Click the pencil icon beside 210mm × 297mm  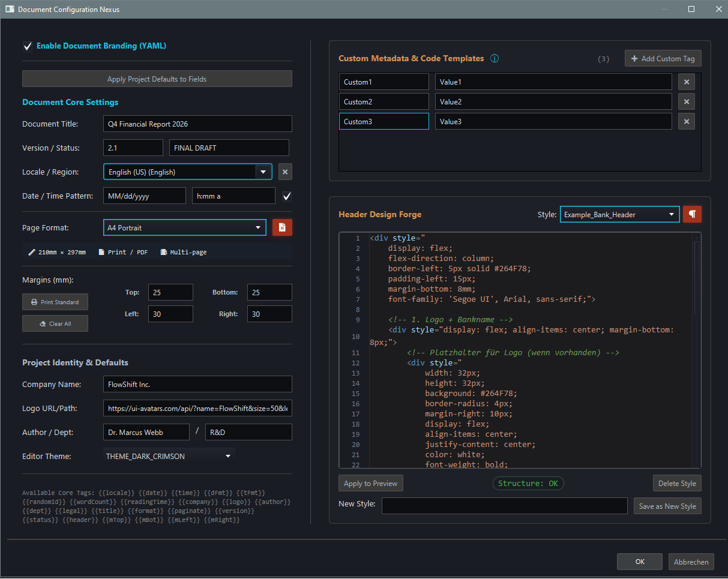32,253
